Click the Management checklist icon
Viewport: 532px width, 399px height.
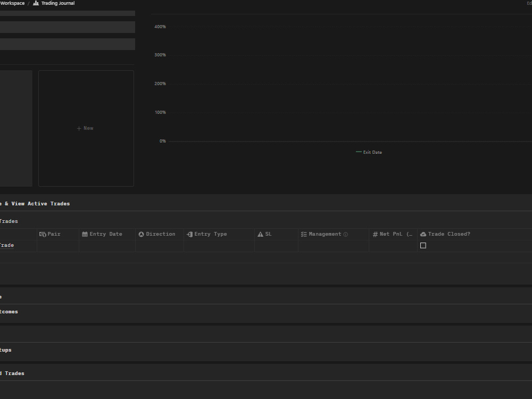[x=304, y=234]
